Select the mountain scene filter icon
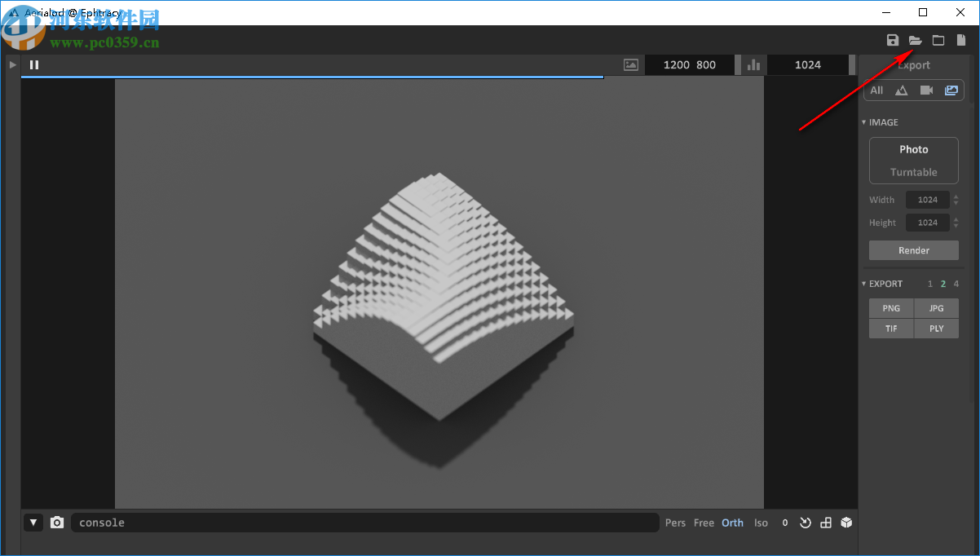This screenshot has width=980, height=556. (x=901, y=90)
